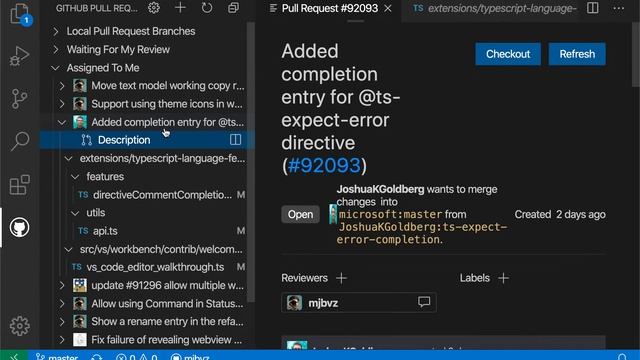Open remote window indicator in status bar
Viewport: 640px width, 360px height.
pyautogui.click(x=14, y=356)
